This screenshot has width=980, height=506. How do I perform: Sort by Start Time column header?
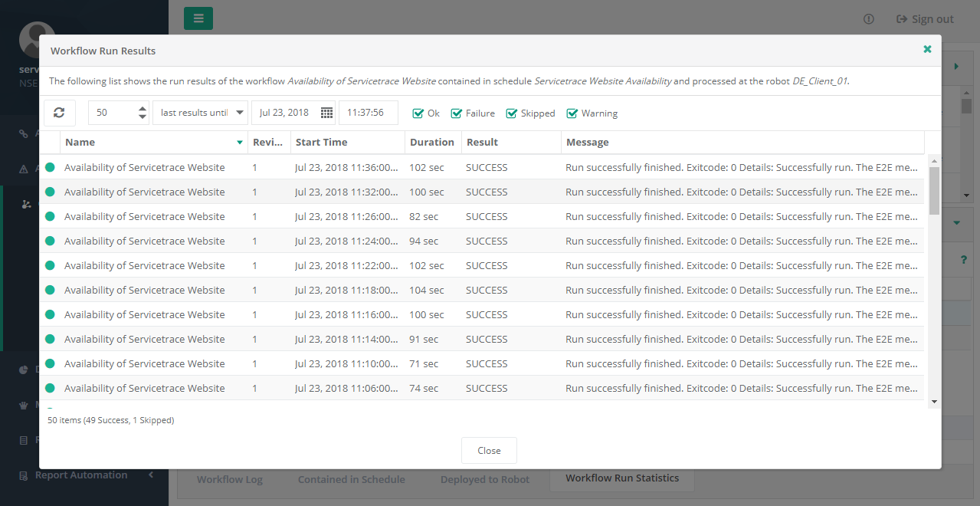pos(348,143)
